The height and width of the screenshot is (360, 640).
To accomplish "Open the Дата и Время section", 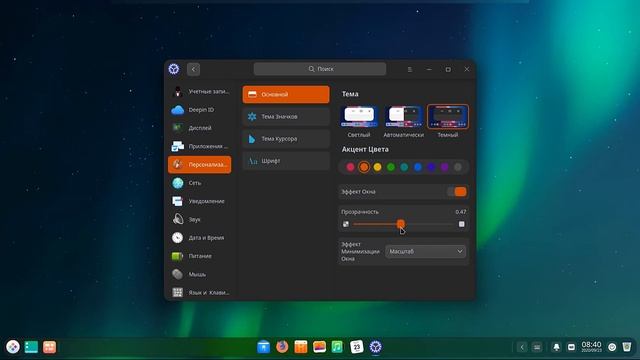I will 200,238.
